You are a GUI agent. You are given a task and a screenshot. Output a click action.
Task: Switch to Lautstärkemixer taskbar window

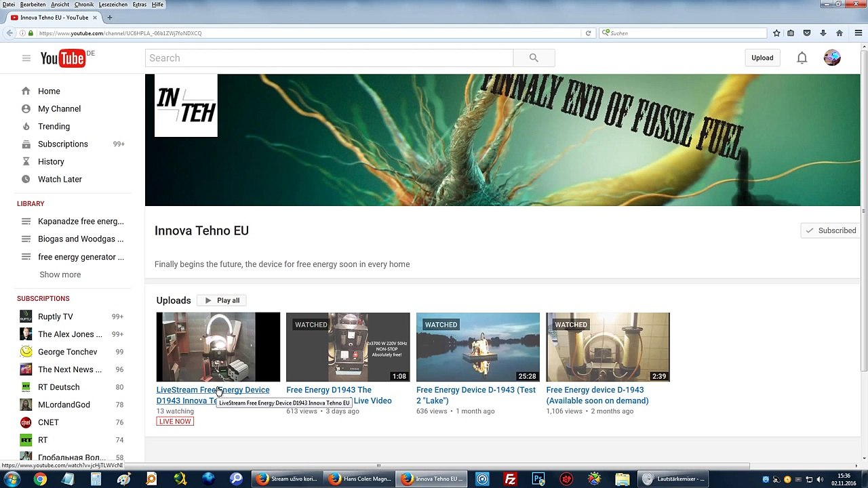[x=673, y=479]
